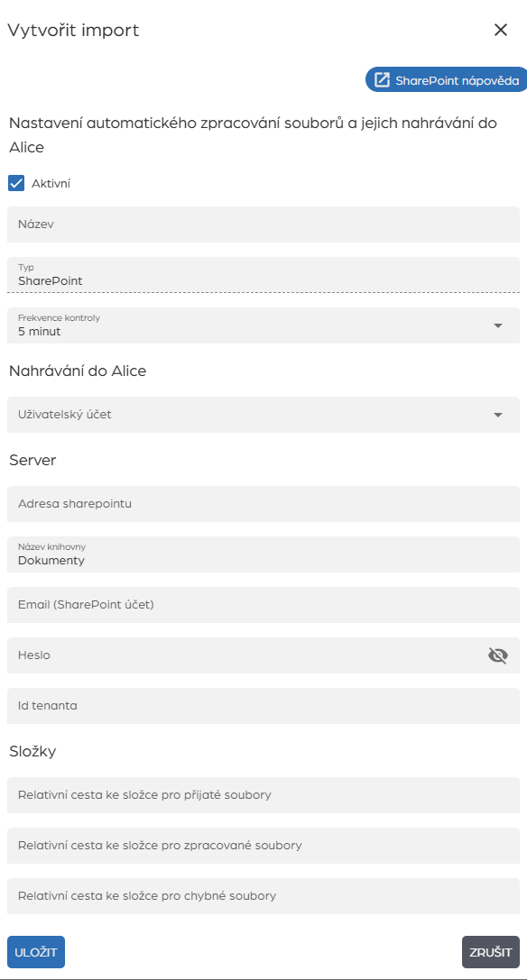The height and width of the screenshot is (980, 527).
Task: Click inside the Heslo password field
Action: coord(235,655)
